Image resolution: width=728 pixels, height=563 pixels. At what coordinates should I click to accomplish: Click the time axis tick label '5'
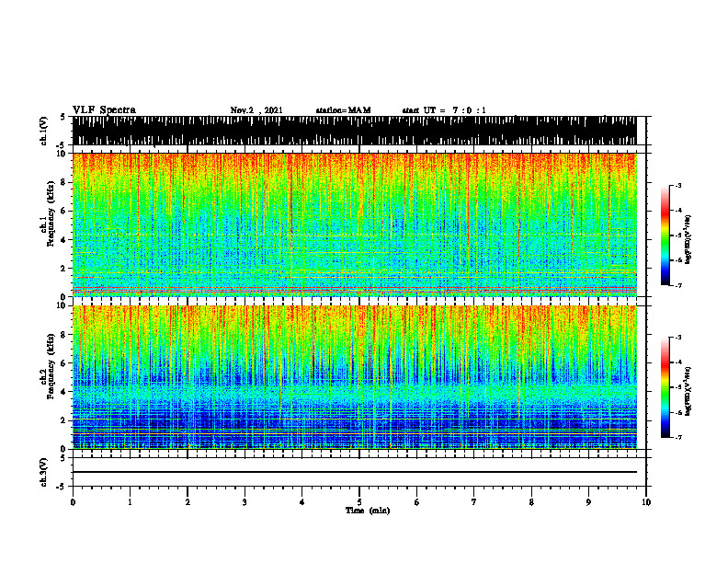tap(359, 502)
